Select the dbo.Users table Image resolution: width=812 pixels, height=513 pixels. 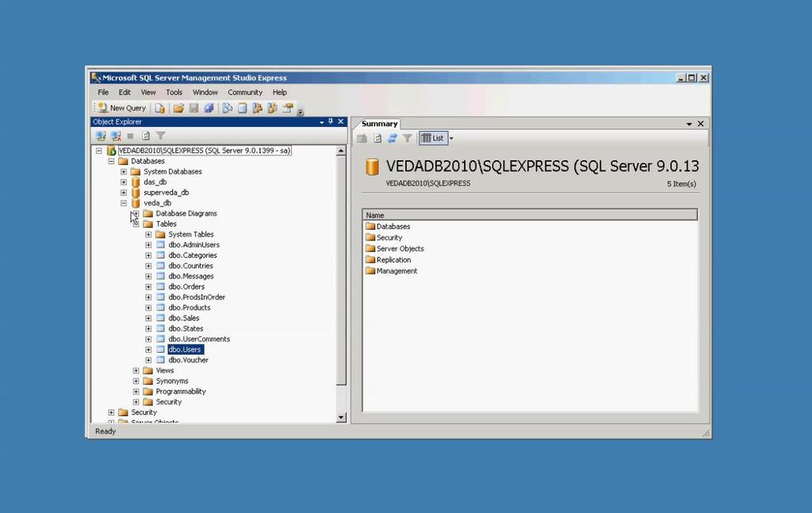[x=185, y=350]
